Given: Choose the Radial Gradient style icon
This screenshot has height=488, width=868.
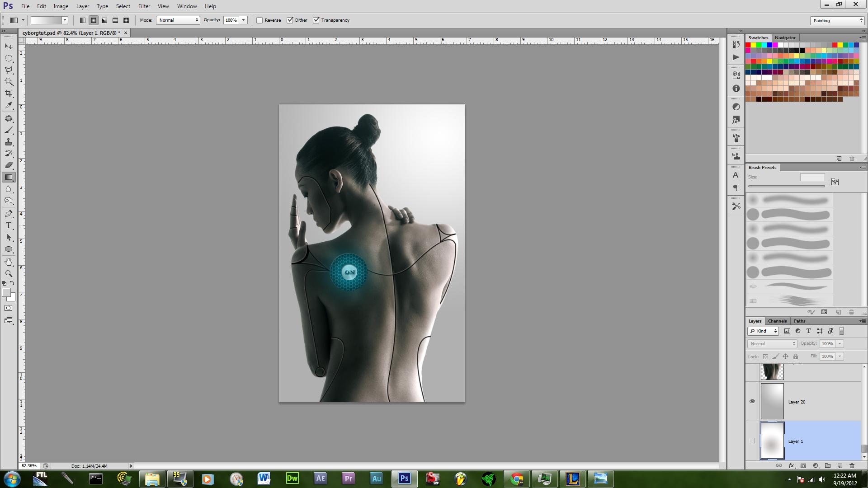Looking at the screenshot, I should (x=94, y=20).
